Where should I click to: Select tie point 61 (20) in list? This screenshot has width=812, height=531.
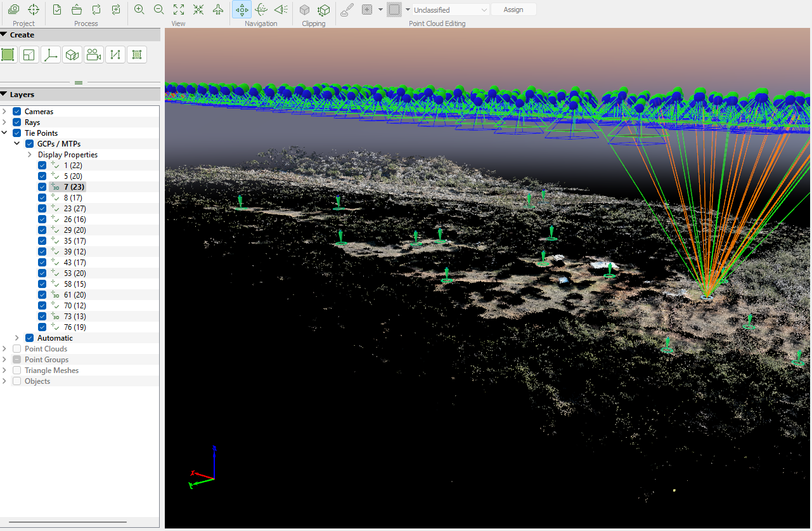(74, 295)
